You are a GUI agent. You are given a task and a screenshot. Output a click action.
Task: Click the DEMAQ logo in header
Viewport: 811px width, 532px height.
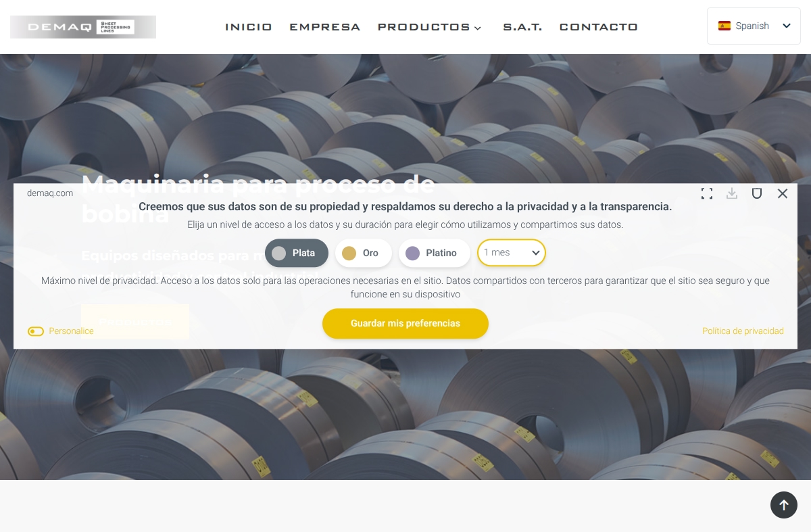click(x=82, y=27)
